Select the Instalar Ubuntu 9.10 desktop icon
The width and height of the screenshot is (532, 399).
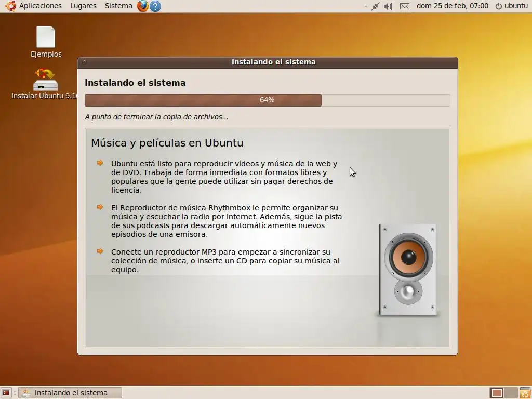(45, 84)
